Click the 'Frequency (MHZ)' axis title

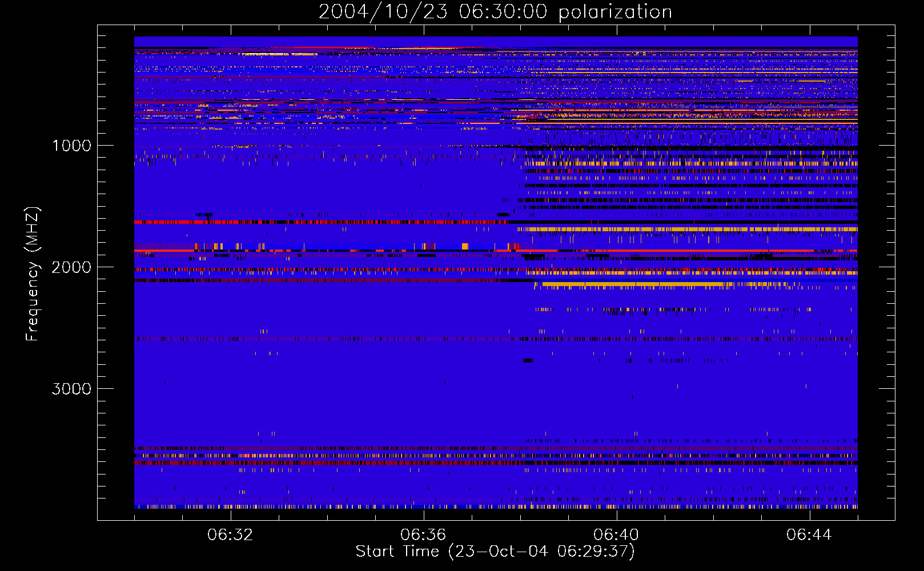pyautogui.click(x=33, y=274)
